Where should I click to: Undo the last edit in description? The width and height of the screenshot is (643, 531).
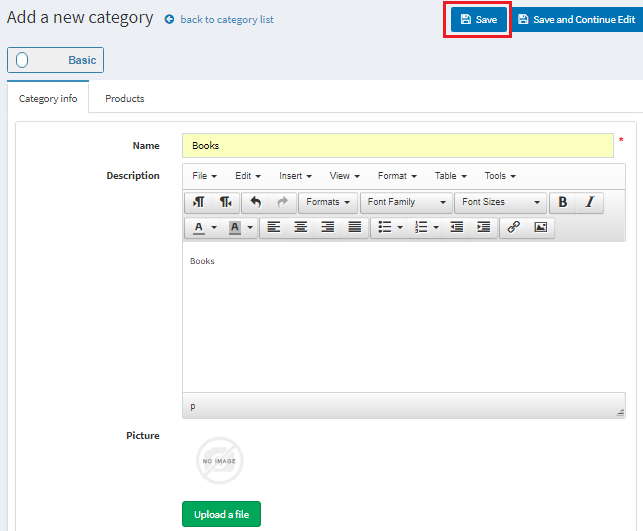tap(255, 202)
